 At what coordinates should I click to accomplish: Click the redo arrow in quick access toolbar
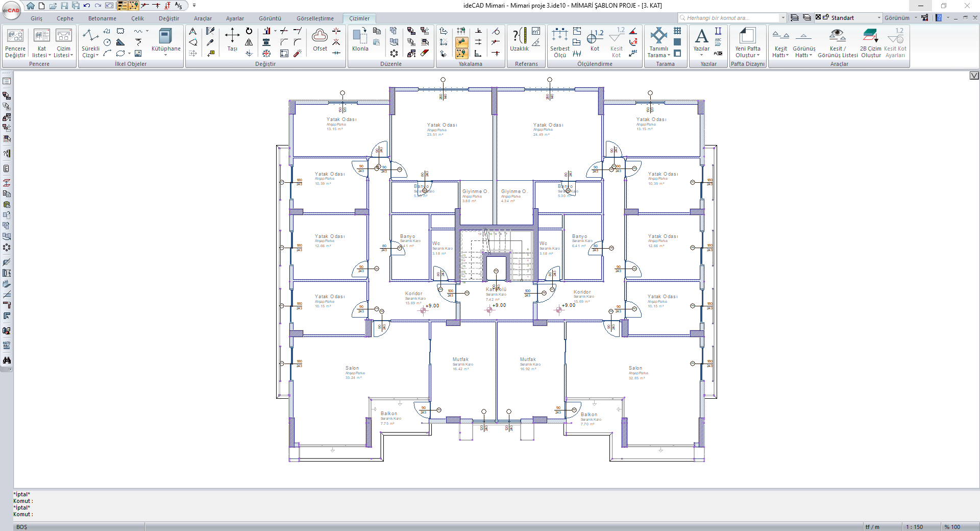pyautogui.click(x=98, y=6)
